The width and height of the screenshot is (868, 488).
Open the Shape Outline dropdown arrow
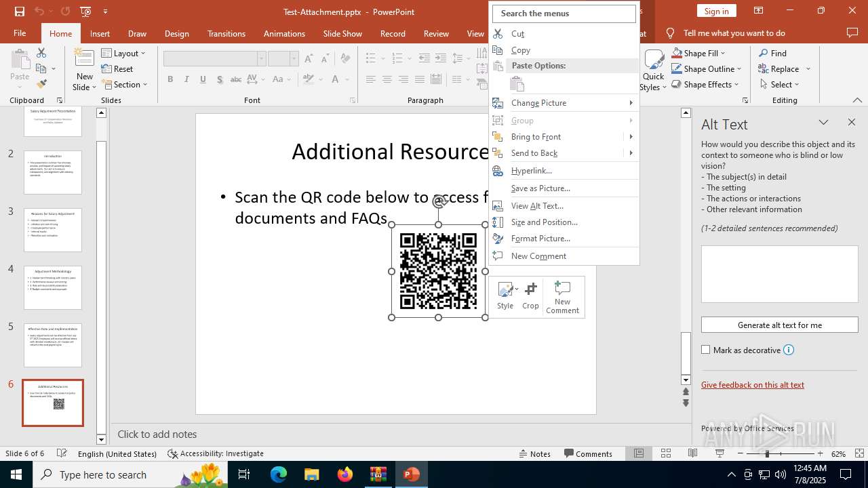click(739, 68)
